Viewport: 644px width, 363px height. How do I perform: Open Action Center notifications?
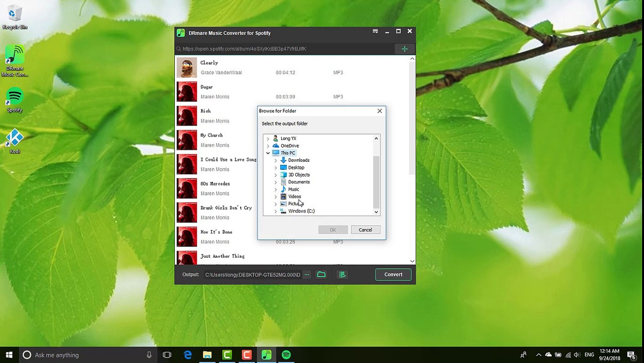click(x=631, y=355)
